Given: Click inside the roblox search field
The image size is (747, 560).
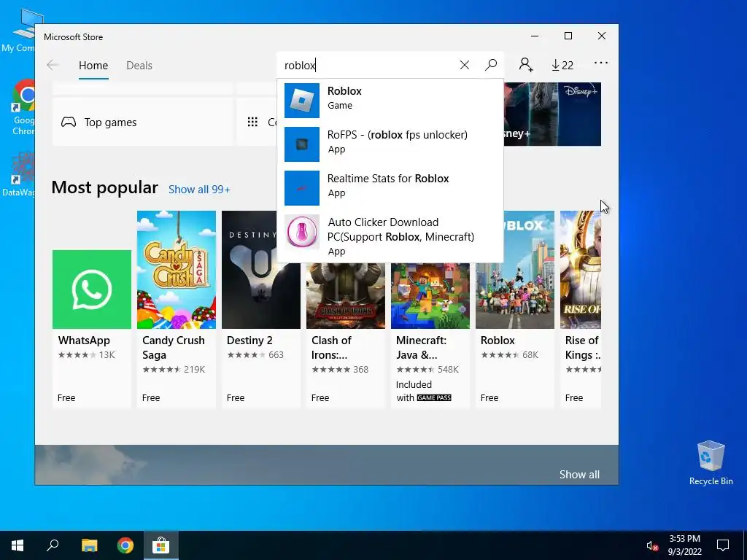Looking at the screenshot, I should pos(367,65).
